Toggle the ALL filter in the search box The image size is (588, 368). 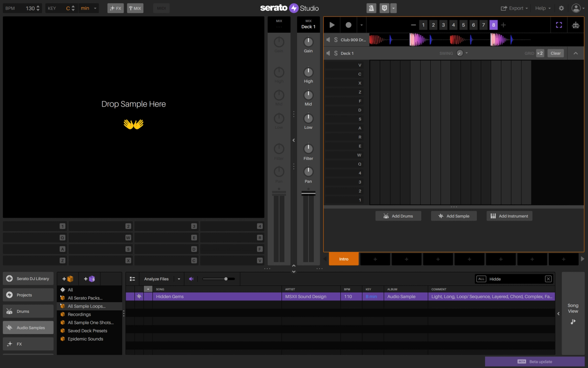(x=481, y=279)
